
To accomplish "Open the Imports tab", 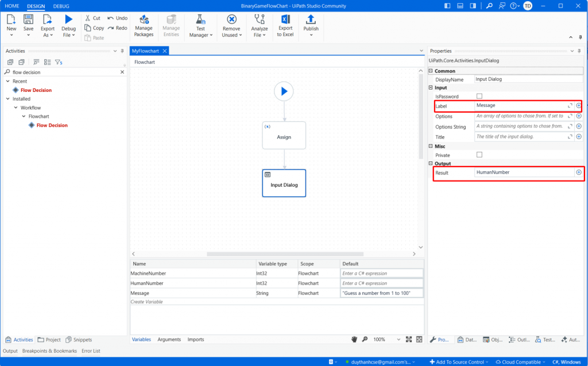I will [x=196, y=340].
